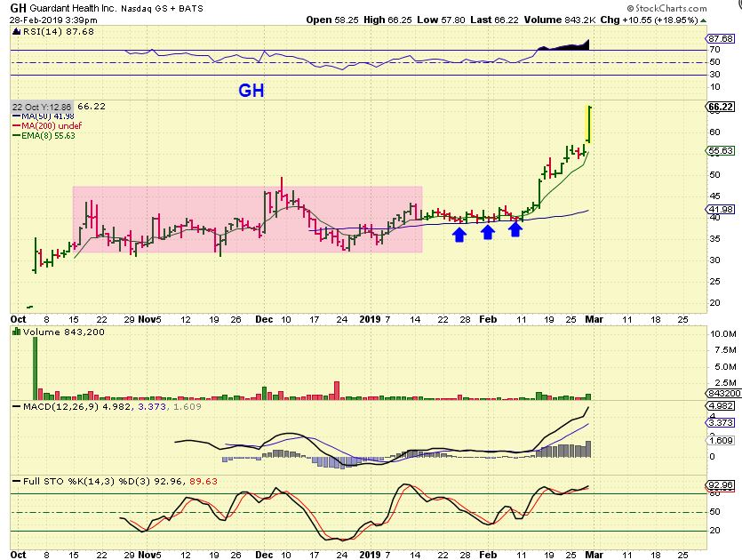Click the 55.63 EMA value tag on right axis

(x=721, y=151)
